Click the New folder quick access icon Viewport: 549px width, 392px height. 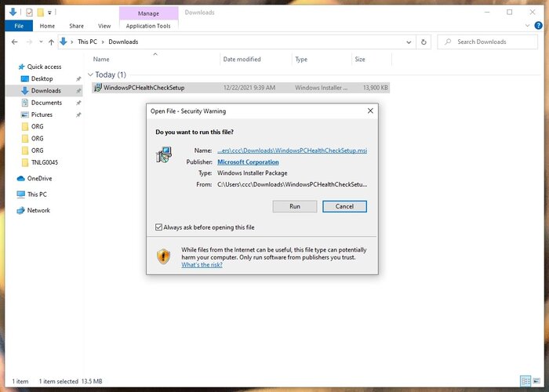(41, 13)
